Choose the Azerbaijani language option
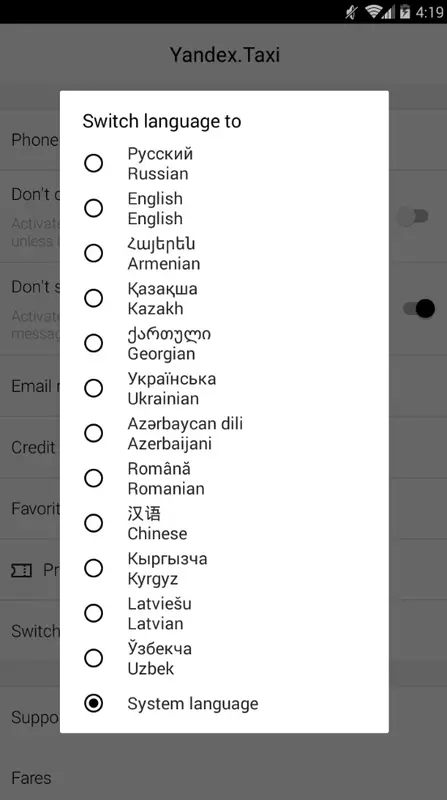The width and height of the screenshot is (447, 800). click(x=93, y=433)
